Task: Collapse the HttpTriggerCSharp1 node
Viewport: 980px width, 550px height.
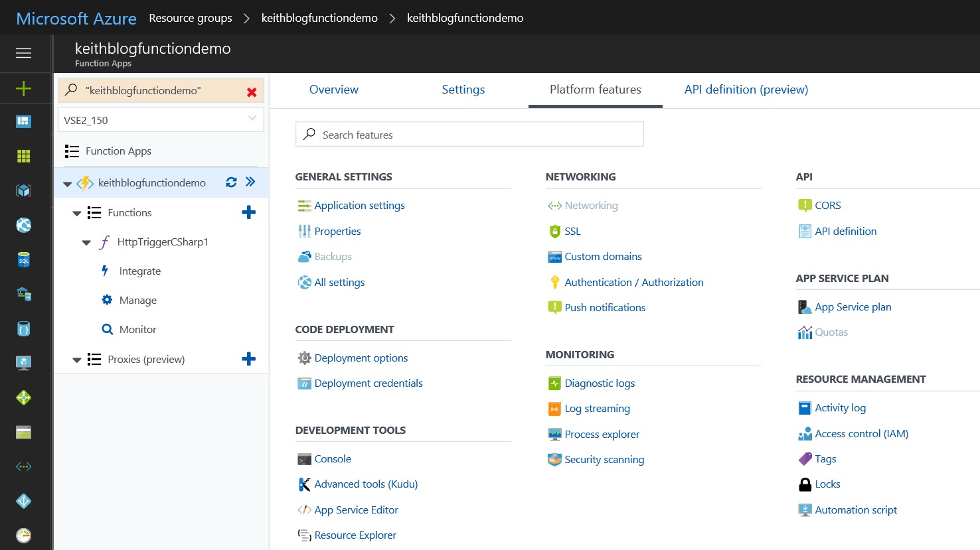Action: click(x=86, y=241)
